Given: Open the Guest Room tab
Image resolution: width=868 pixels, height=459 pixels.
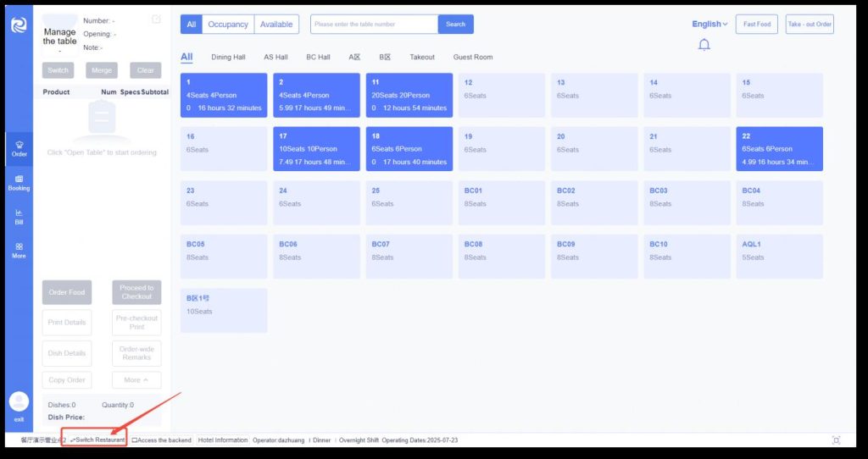Looking at the screenshot, I should click(x=472, y=58).
